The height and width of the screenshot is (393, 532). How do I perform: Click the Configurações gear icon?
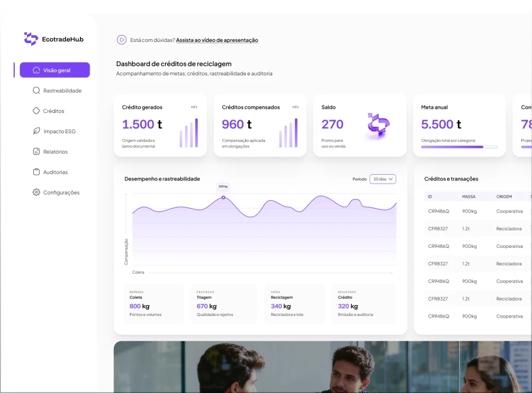click(36, 192)
